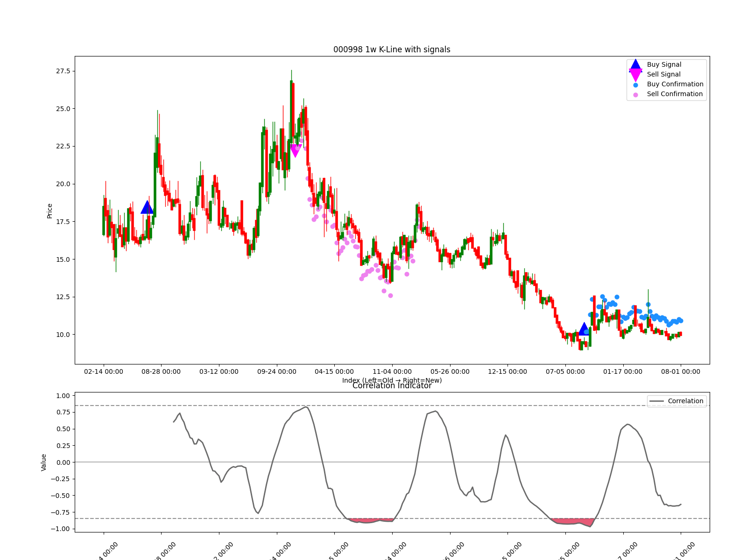
Task: Click the 20.0 price tick label
Action: [x=63, y=184]
